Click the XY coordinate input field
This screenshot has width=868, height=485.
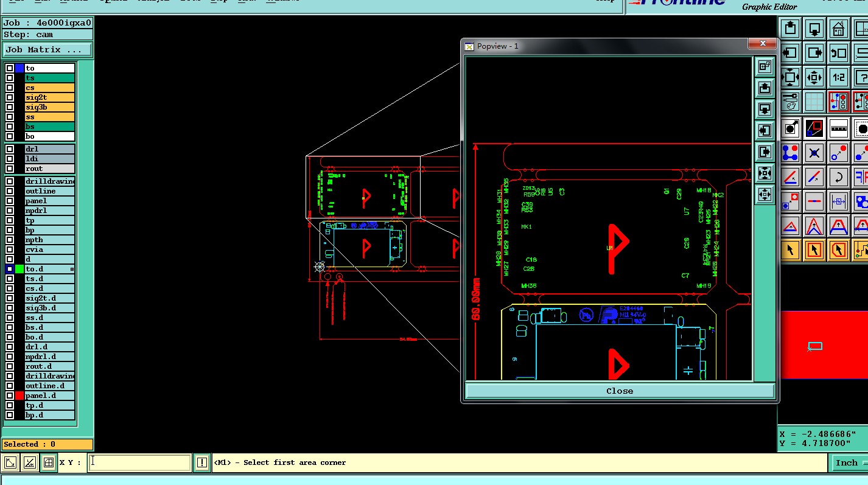click(x=139, y=462)
